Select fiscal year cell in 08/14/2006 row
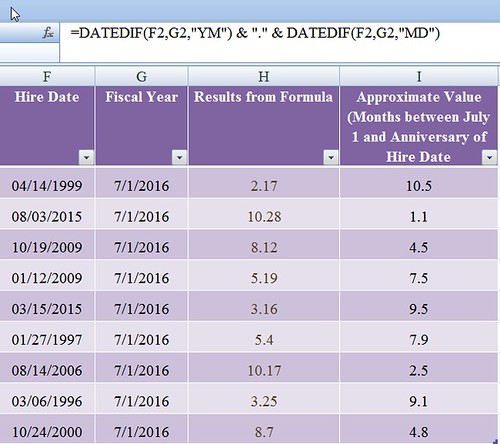This screenshot has height=444, width=500. (x=142, y=368)
